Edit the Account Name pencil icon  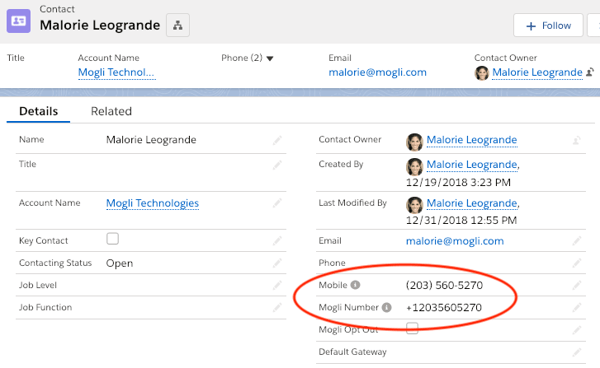click(x=277, y=203)
